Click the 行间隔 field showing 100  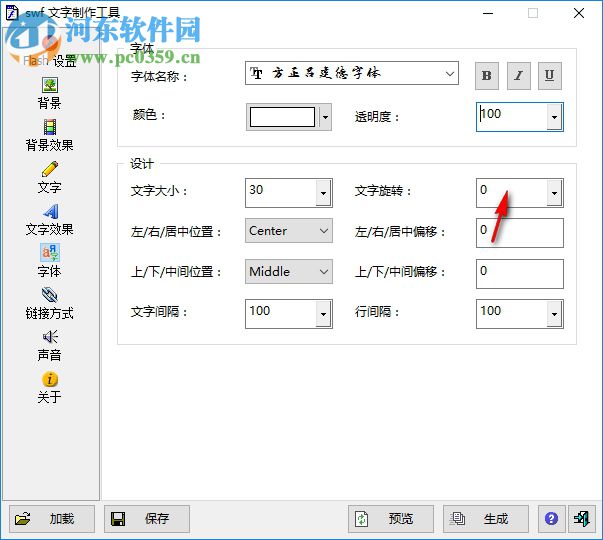pos(512,314)
